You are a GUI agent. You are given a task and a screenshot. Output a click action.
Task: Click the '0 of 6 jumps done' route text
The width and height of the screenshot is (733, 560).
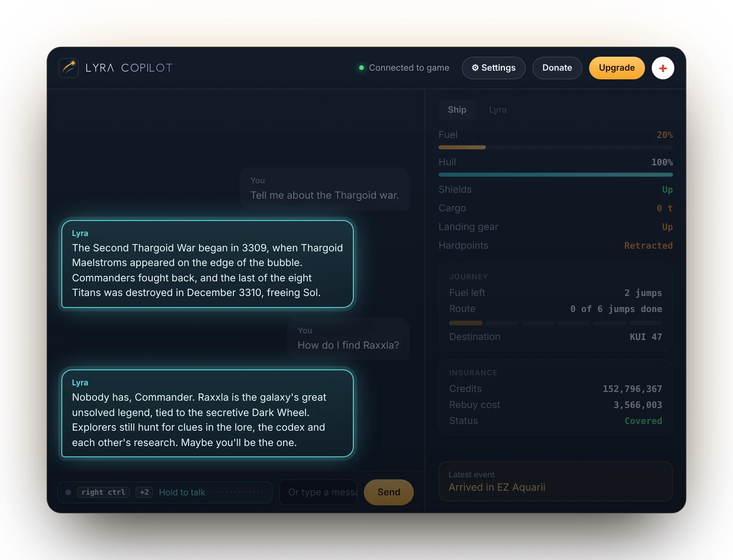coord(616,309)
